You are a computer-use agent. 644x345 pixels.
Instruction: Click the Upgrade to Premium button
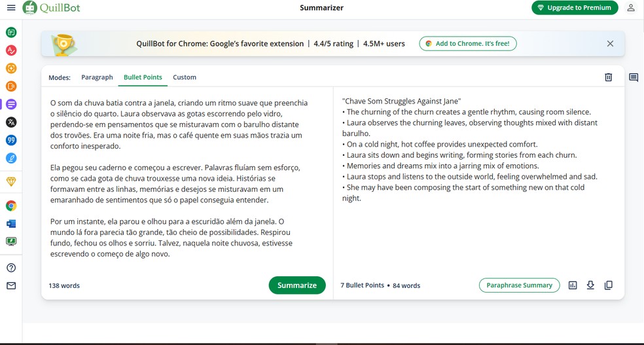coord(575,8)
